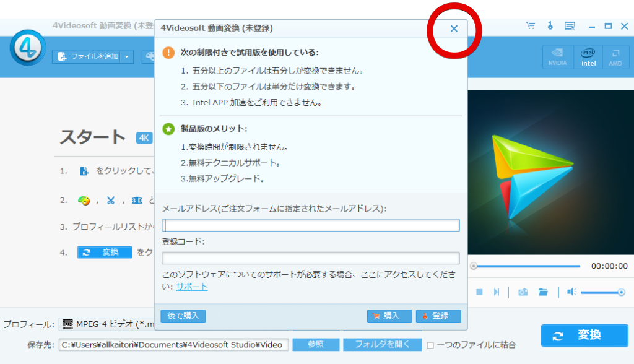The height and width of the screenshot is (364, 634).
Task: Open snapshot folder icon
Action: (543, 292)
